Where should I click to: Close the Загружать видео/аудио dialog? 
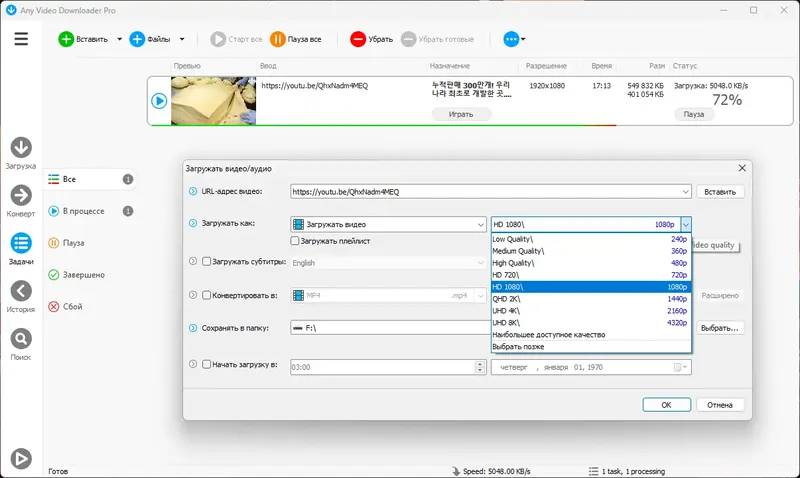tap(742, 168)
